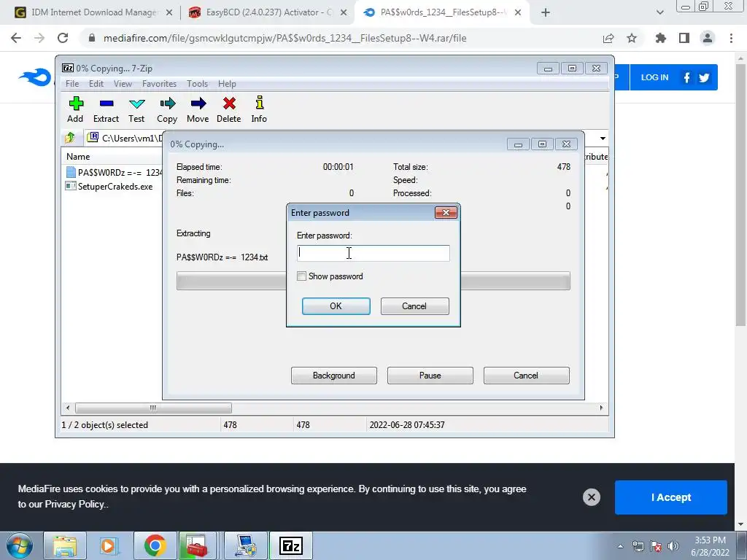Viewport: 747px width, 560px height.
Task: Close the EasyBCD Activator tab
Action: pos(344,12)
